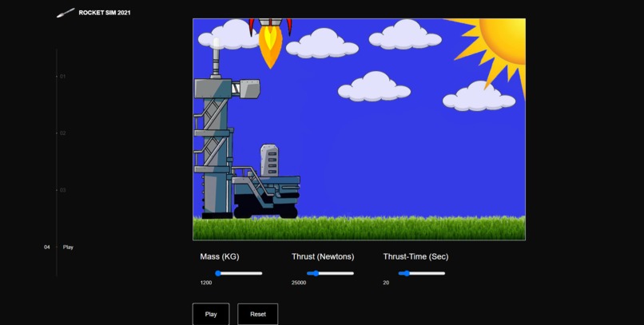Click the rocket logo icon beside Rocket Sim 2021
Screen dimensions: 644x325
[66, 13]
